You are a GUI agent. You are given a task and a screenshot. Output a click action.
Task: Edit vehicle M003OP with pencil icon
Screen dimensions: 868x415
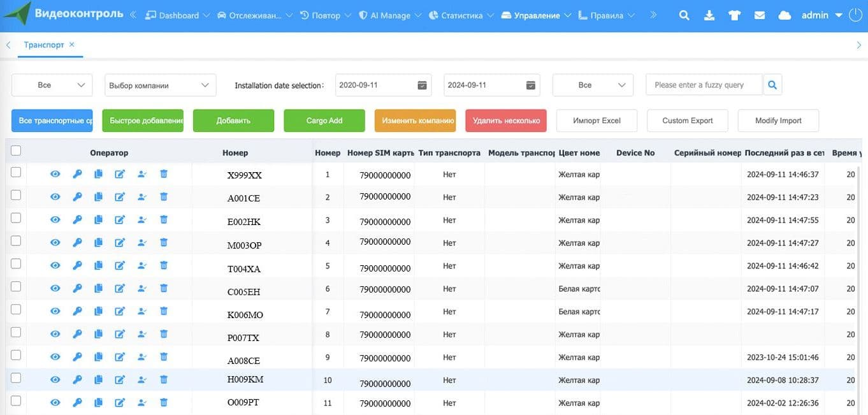[120, 243]
